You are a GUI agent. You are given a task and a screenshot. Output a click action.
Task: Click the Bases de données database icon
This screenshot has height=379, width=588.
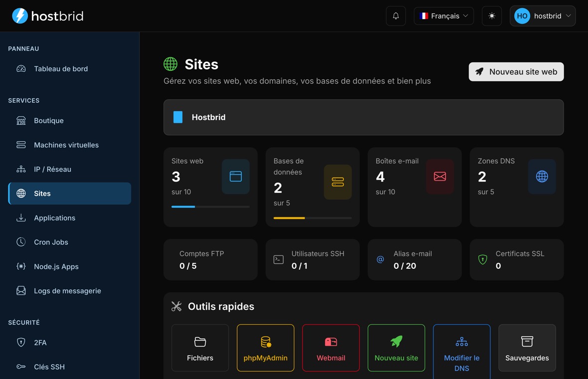pyautogui.click(x=337, y=182)
